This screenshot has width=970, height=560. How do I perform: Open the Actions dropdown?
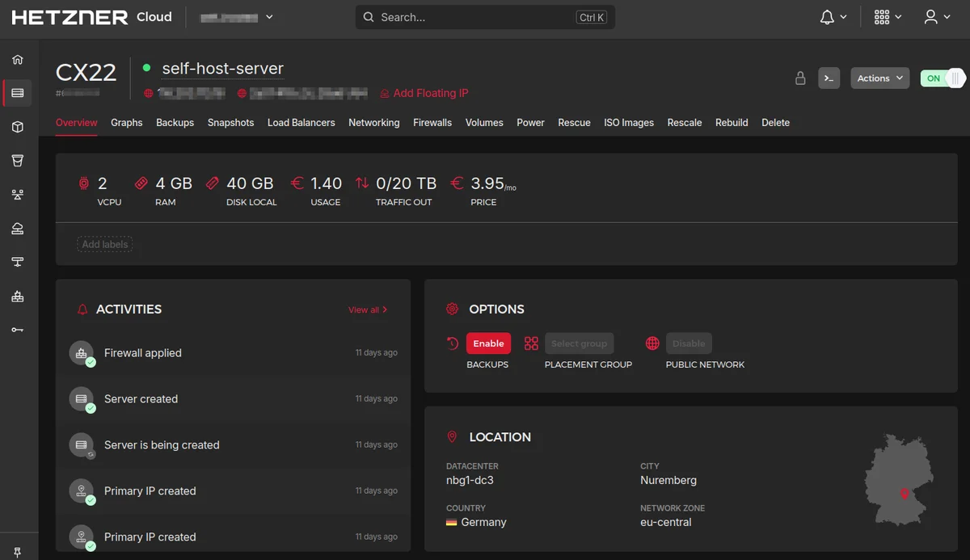pyautogui.click(x=879, y=78)
